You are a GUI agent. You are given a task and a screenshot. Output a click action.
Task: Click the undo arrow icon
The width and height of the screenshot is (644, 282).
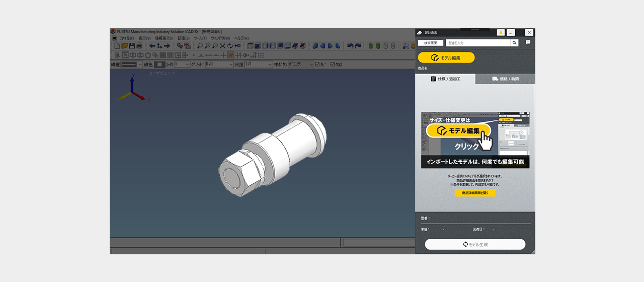click(x=350, y=46)
